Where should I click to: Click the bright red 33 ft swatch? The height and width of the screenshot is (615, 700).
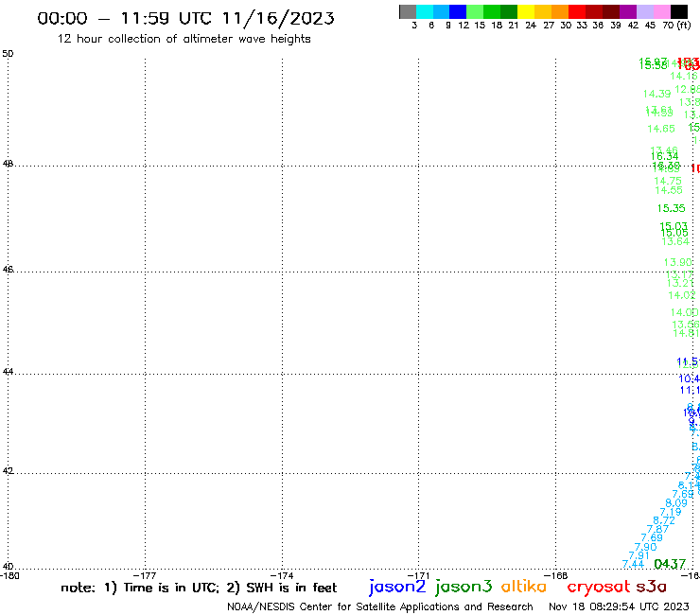click(577, 11)
